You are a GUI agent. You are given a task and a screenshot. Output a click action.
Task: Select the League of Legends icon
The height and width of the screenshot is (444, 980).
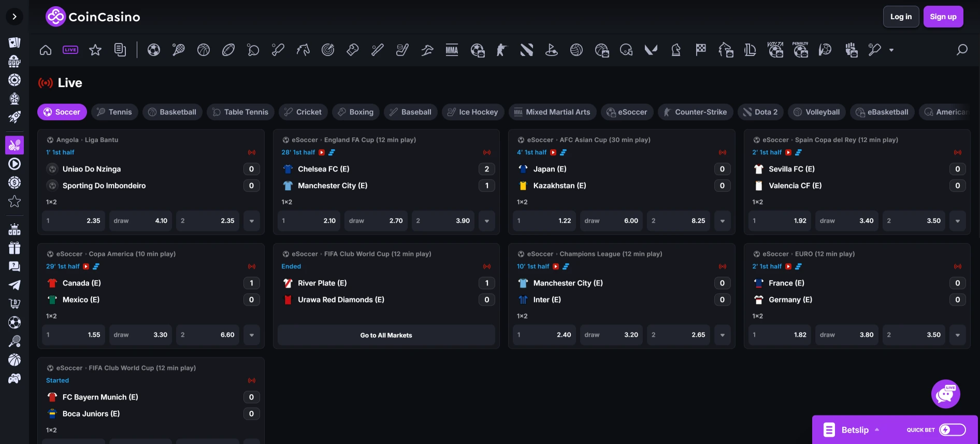(x=750, y=50)
